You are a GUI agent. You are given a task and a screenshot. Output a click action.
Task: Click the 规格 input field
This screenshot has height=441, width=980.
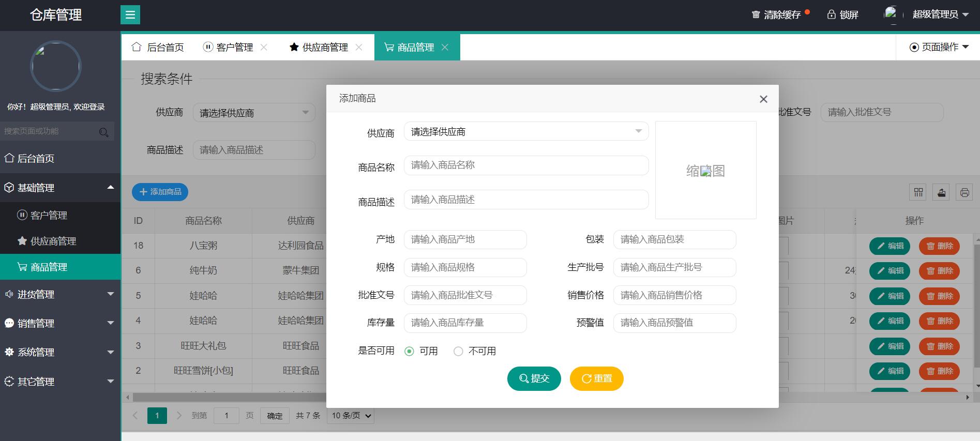click(465, 267)
